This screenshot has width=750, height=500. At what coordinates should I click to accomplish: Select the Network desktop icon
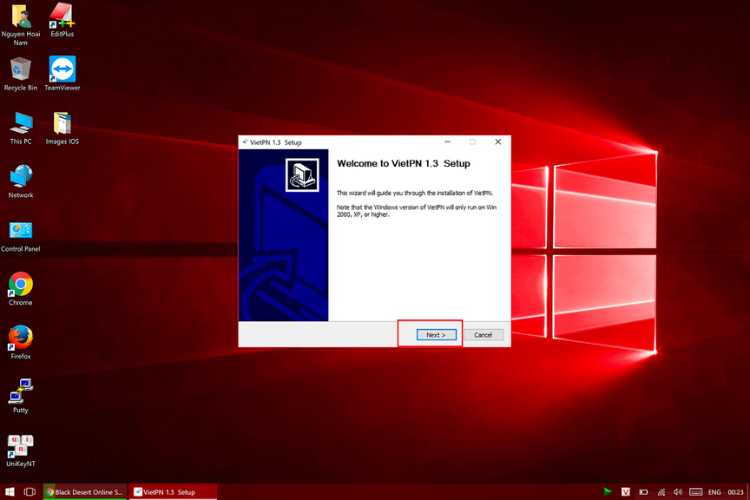point(21,181)
